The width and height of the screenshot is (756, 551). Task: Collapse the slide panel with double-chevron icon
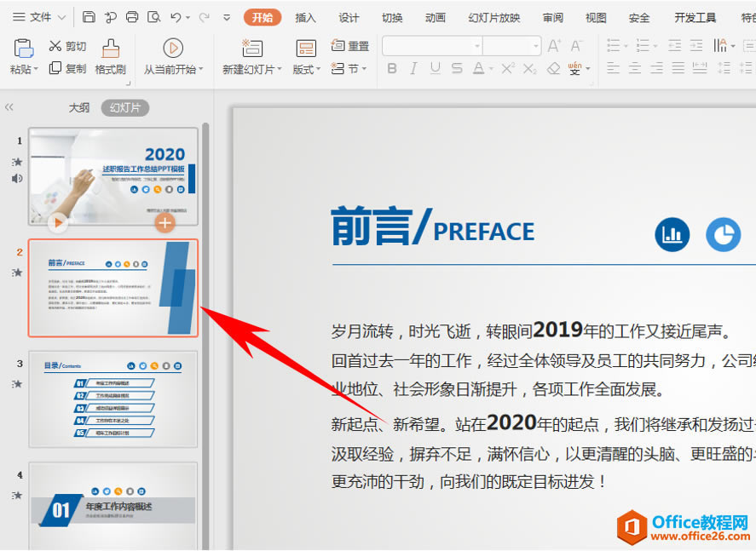pyautogui.click(x=9, y=107)
